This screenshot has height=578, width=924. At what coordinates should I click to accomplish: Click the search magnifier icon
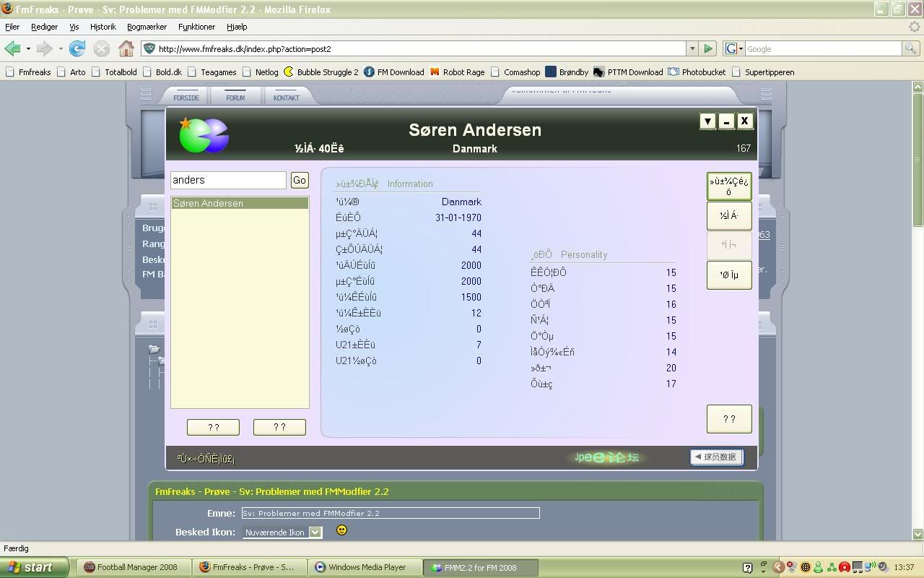click(911, 48)
